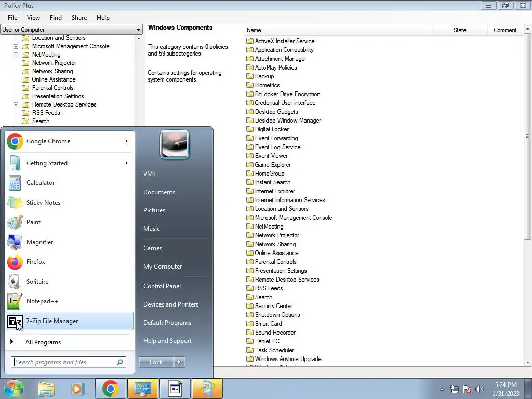Open Documents from Start menu
This screenshot has height=399, width=532.
click(159, 192)
